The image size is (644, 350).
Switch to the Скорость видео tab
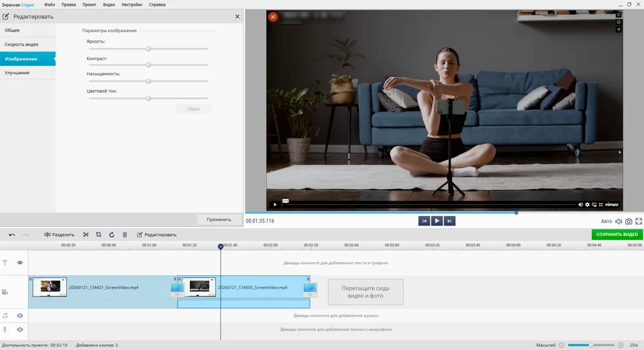coord(21,44)
